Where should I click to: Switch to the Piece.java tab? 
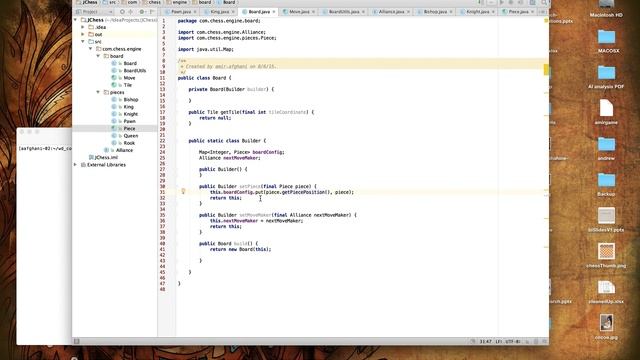coord(518,12)
